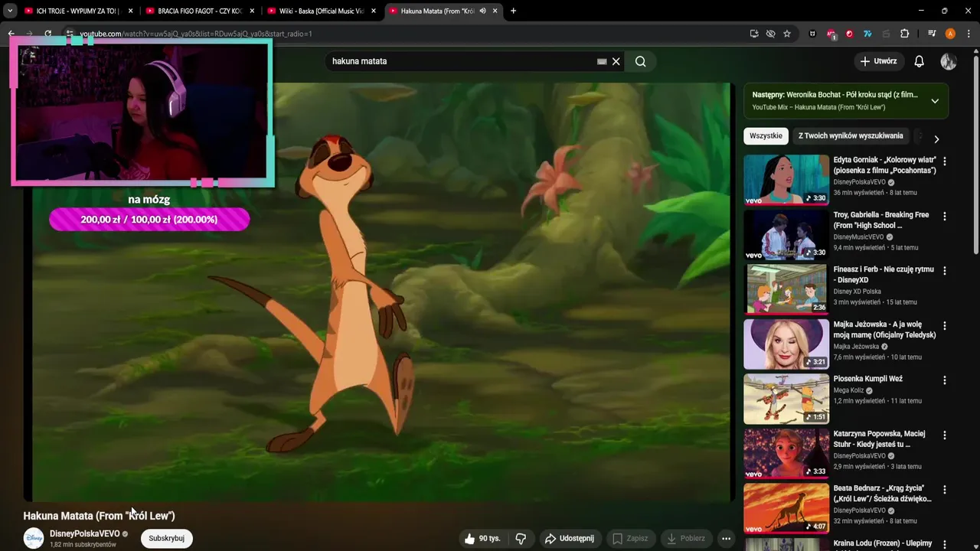Open Majka Jeżowska A ja wolę moją mamę thumbnail
This screenshot has width=980, height=551.
coord(786,344)
